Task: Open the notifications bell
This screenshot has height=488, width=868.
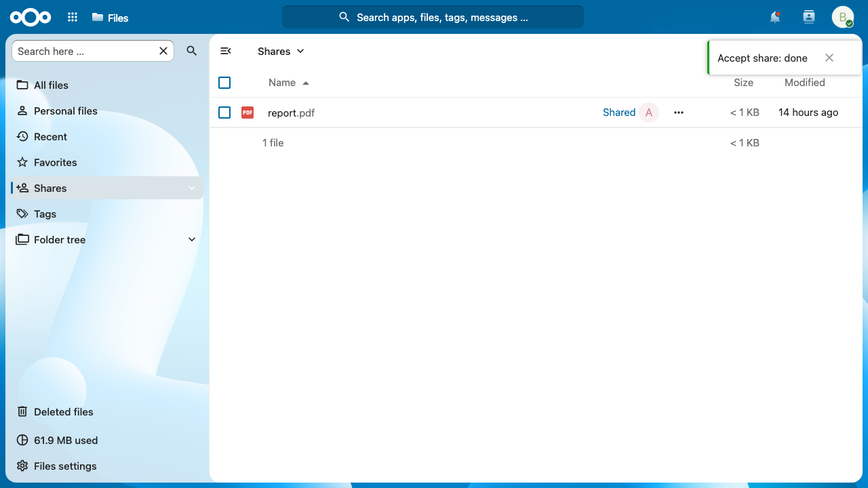Action: coord(775,18)
